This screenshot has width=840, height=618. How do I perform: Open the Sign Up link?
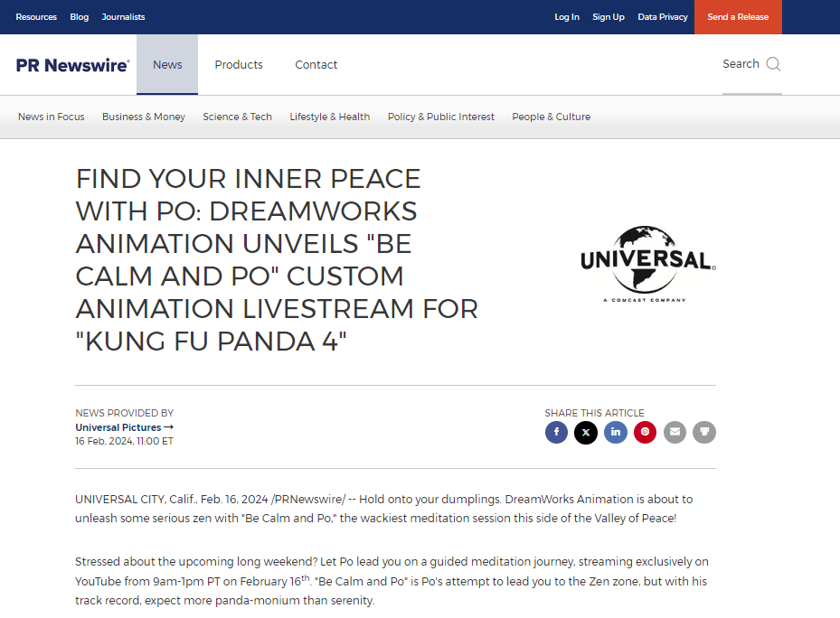609,17
